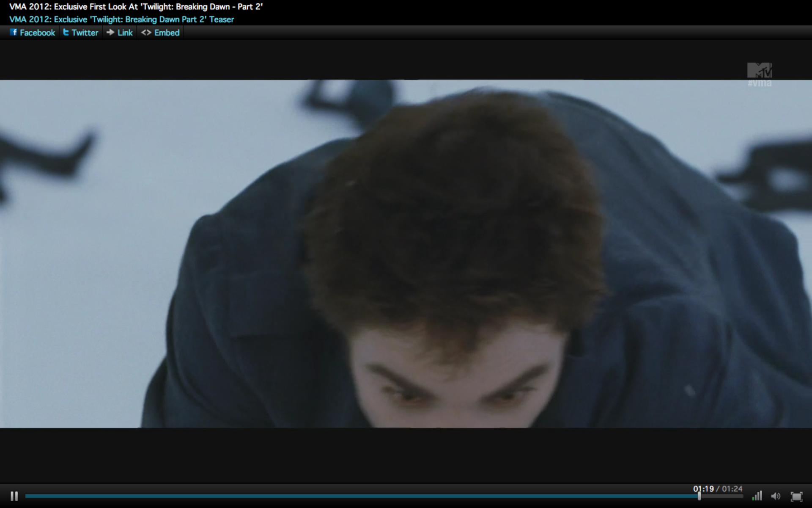The width and height of the screenshot is (812, 508).
Task: Share the video via Facebook text label
Action: pos(37,33)
